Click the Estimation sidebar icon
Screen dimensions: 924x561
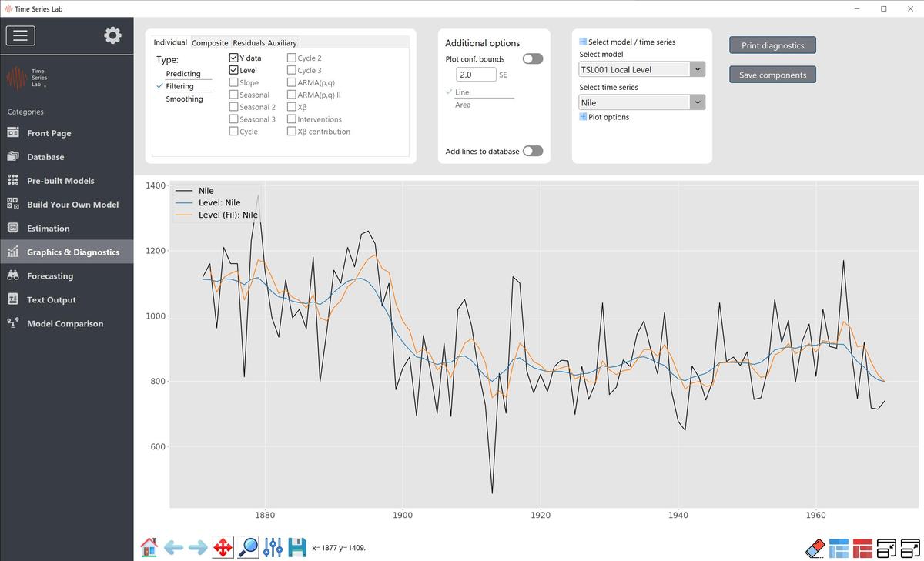13,229
